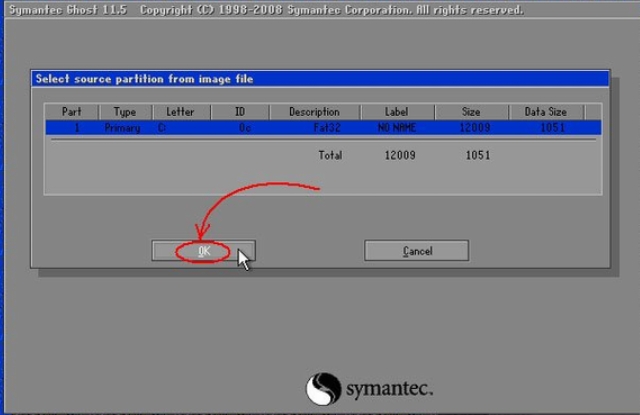The height and width of the screenshot is (415, 640).
Task: Click the 0c ID cell
Action: click(x=245, y=128)
